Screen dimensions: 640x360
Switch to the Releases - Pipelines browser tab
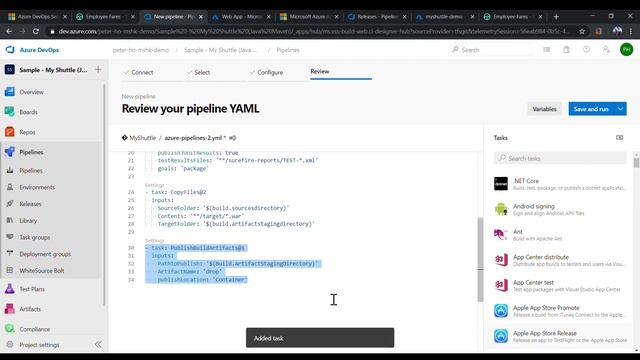point(376,17)
